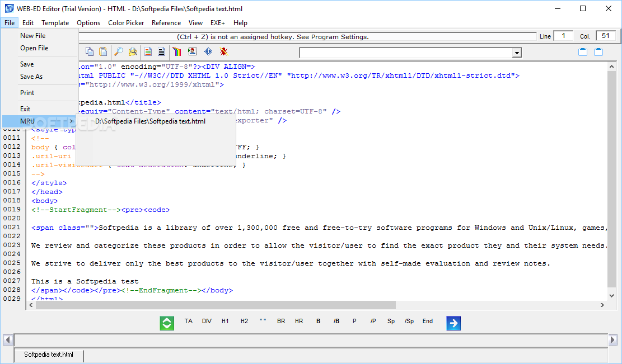Click the /Sp closing span button

pos(409,321)
